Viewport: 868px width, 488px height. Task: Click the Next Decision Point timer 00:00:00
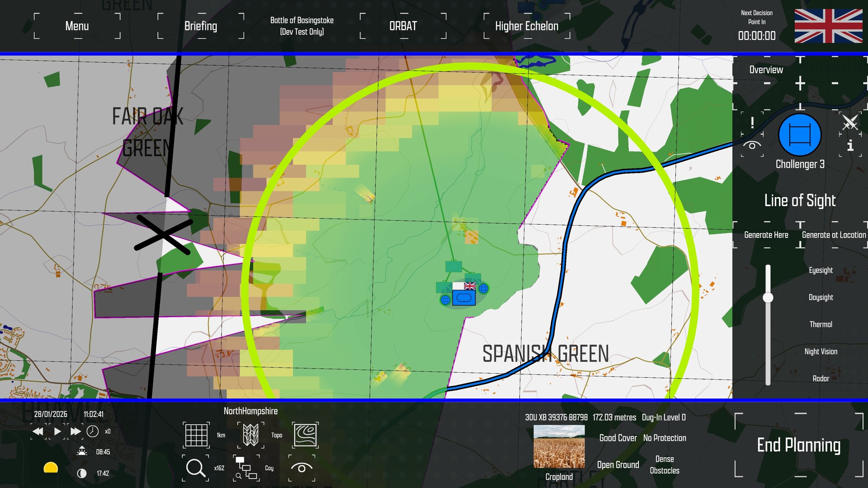[757, 36]
